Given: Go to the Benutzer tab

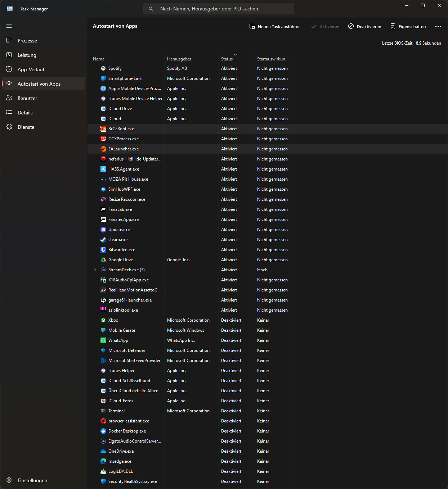Looking at the screenshot, I should (x=44, y=98).
